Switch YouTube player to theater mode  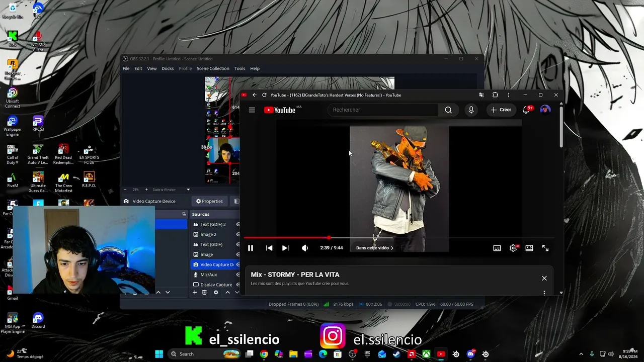tap(529, 248)
